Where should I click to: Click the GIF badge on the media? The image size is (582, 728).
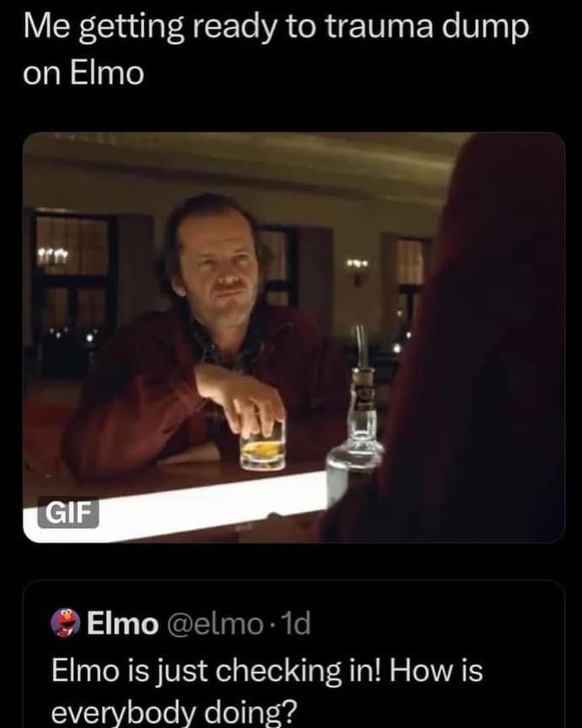pos(68,512)
